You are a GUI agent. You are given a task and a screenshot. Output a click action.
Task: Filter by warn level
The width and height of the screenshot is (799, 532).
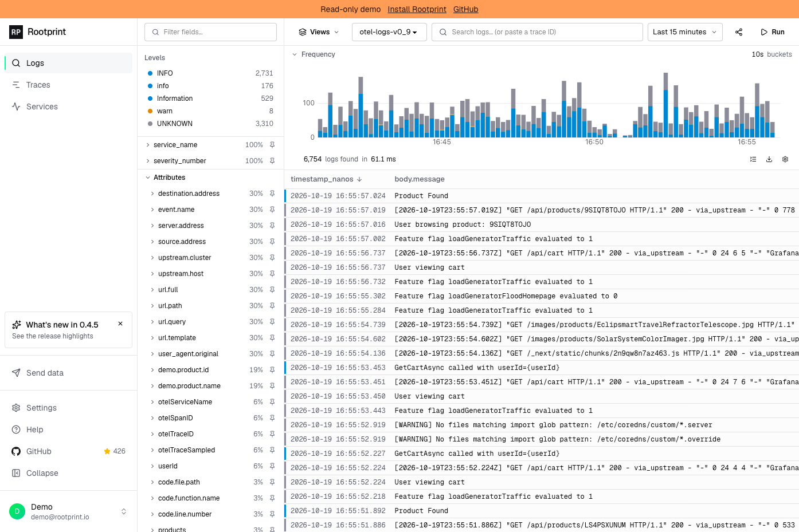click(210, 111)
